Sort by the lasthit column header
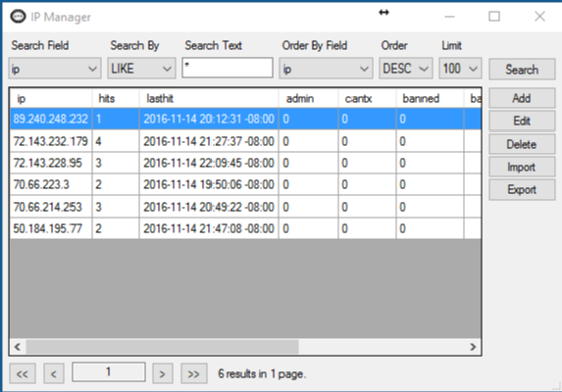Image resolution: width=562 pixels, height=392 pixels. point(209,98)
